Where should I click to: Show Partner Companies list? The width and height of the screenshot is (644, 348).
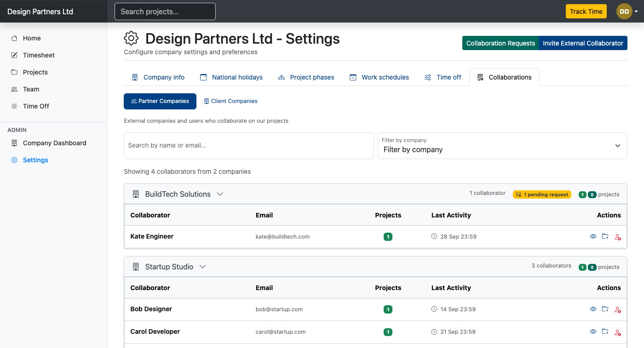tap(160, 101)
